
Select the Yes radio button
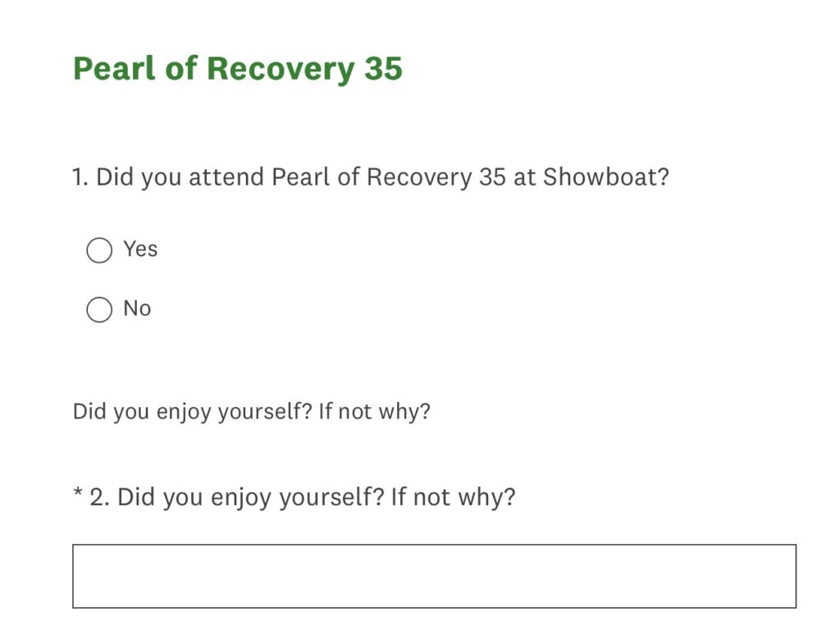pos(99,250)
